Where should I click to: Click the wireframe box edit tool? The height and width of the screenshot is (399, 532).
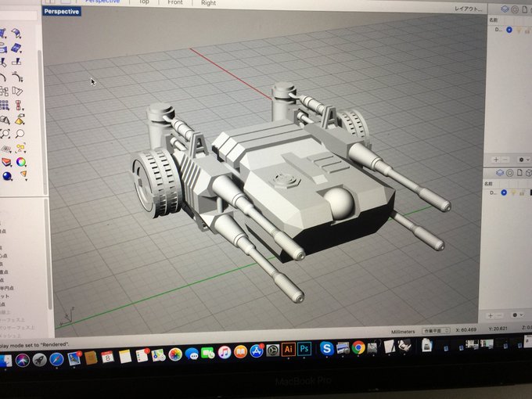coord(5,120)
